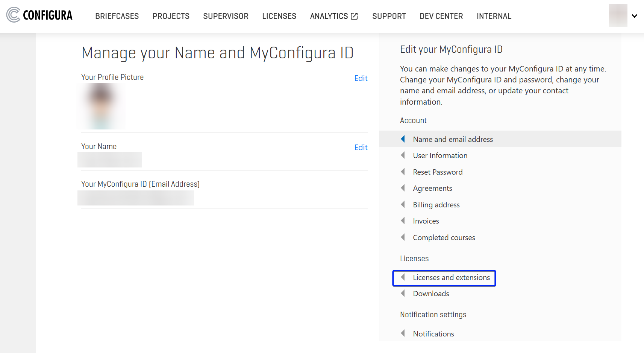Viewport: 644px width, 353px height.
Task: Go to the Support page
Action: tap(389, 16)
